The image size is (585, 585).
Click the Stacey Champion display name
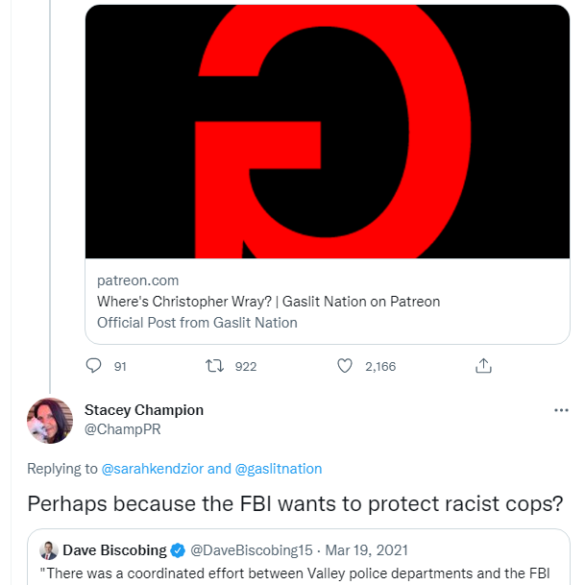144,410
